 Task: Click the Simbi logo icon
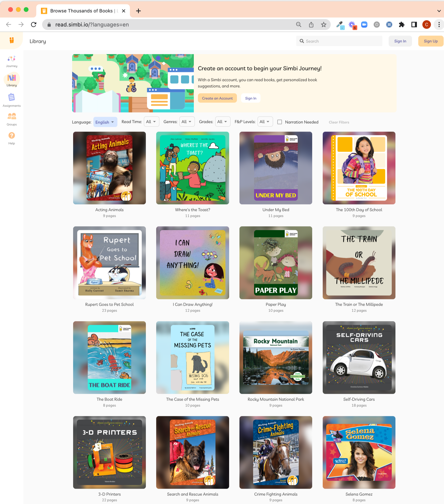[12, 40]
